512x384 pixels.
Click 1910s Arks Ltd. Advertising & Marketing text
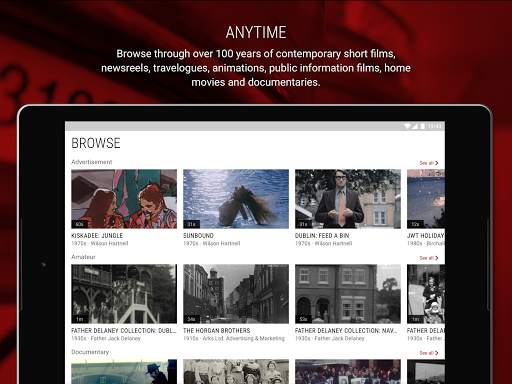tap(234, 339)
